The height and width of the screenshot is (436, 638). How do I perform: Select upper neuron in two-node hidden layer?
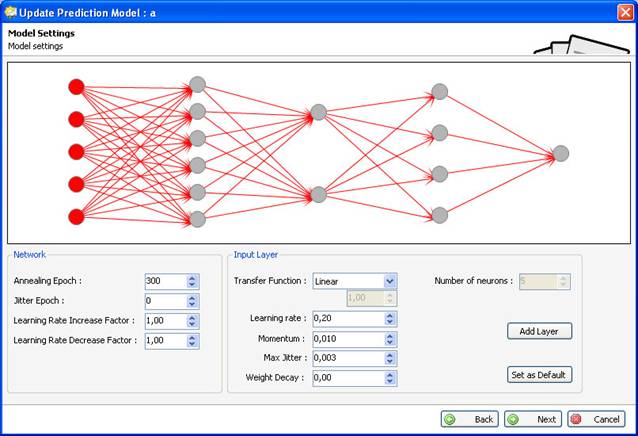(318, 113)
